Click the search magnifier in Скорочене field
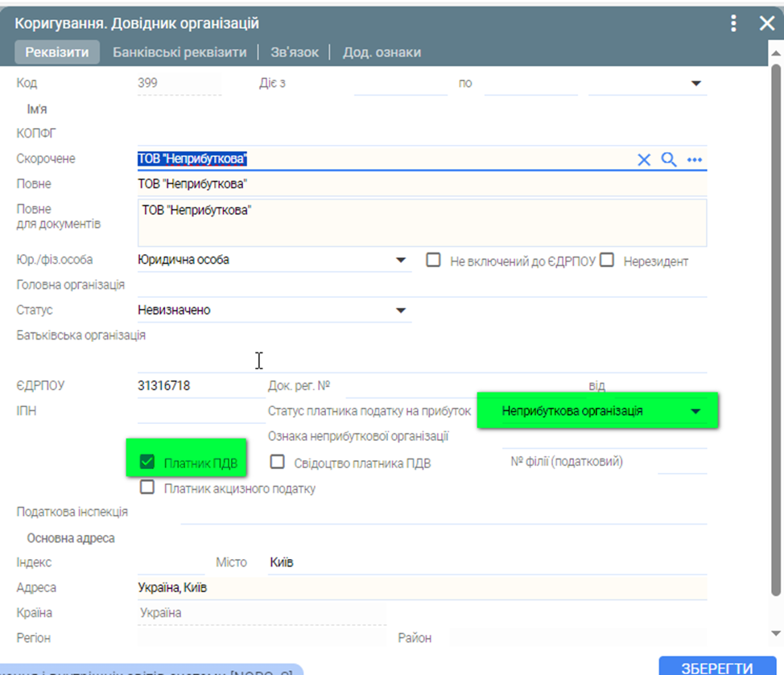The image size is (784, 675). click(x=669, y=159)
